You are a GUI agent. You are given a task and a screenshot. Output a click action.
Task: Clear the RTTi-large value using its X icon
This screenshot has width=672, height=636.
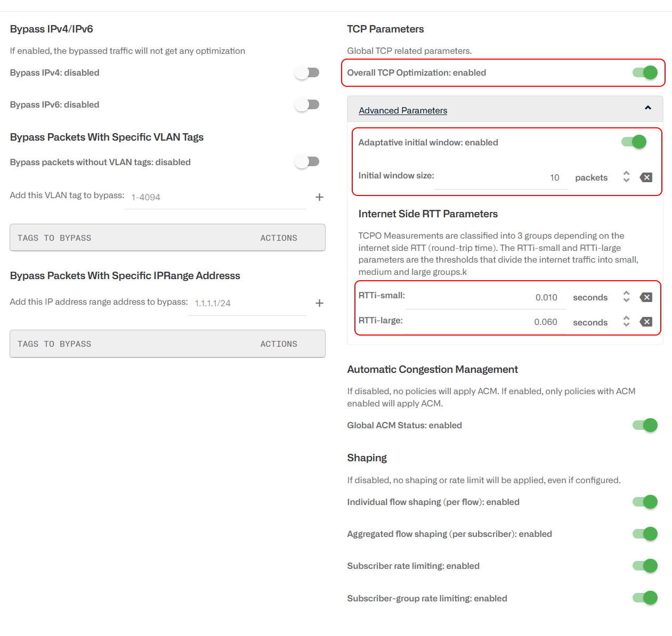pyautogui.click(x=646, y=322)
